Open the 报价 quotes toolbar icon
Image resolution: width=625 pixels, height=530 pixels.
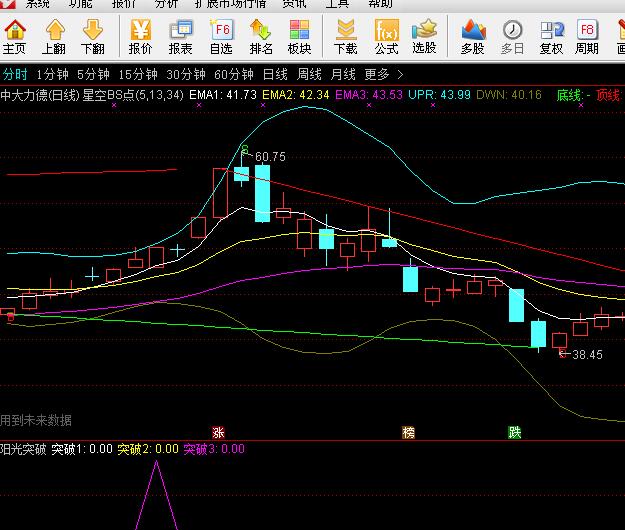click(x=141, y=36)
